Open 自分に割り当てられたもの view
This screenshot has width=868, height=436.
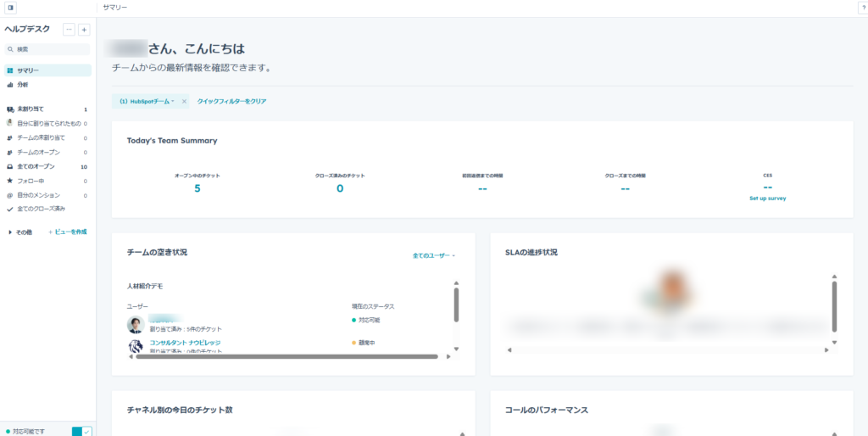click(x=47, y=123)
